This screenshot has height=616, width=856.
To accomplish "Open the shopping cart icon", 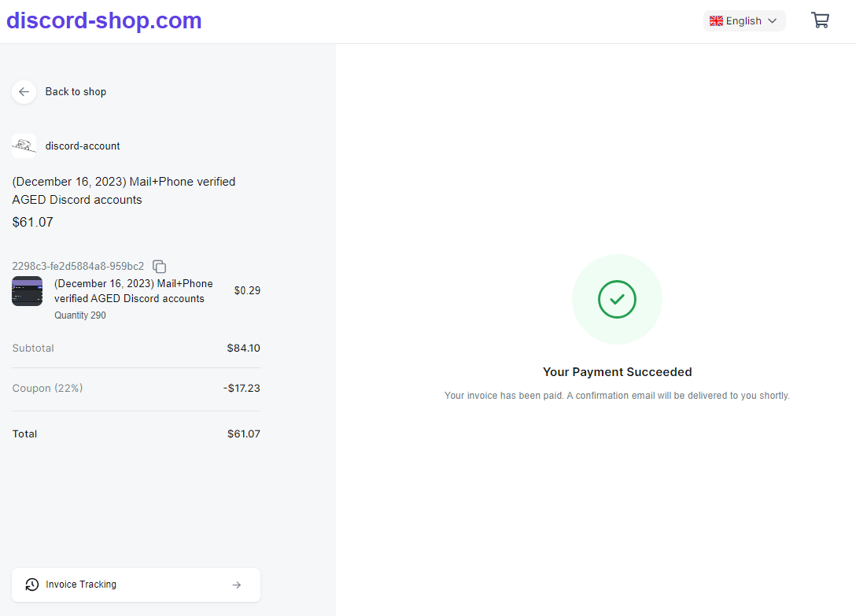I will tap(820, 20).
